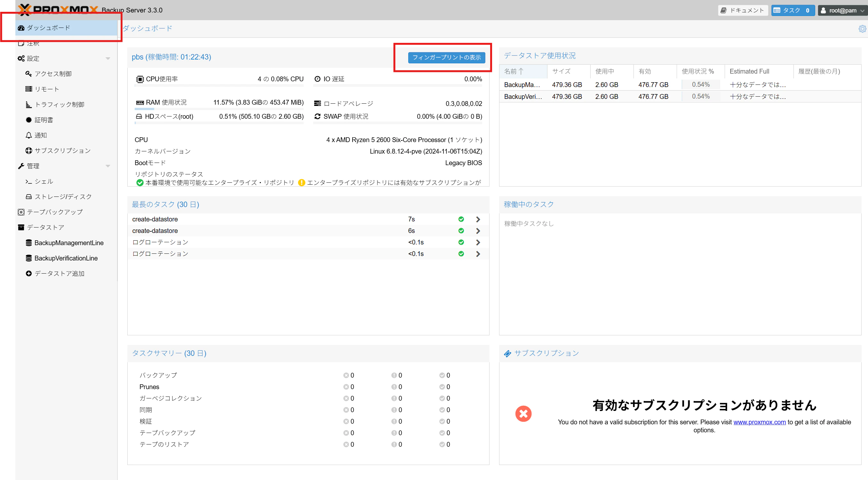Click the key icon beside アクセス制御

pyautogui.click(x=29, y=74)
